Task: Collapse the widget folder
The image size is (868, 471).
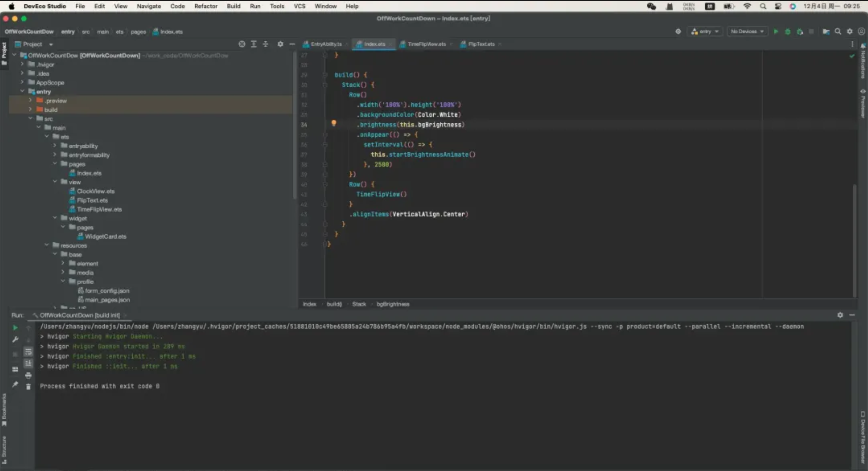Action: [55, 218]
